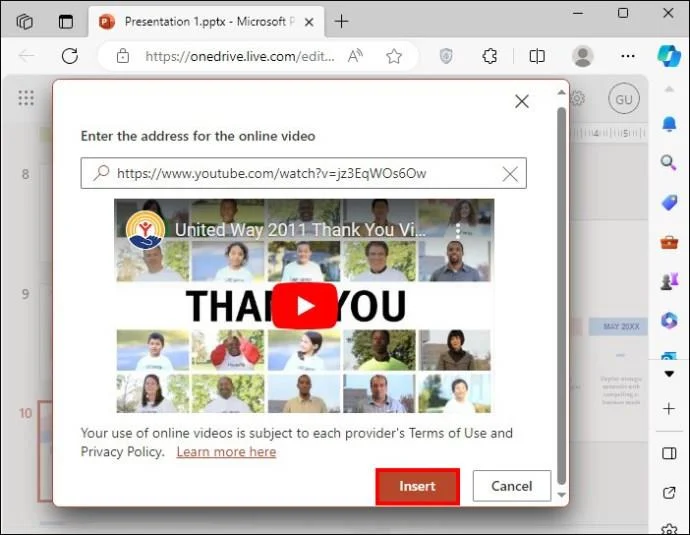Add a sidebar app with plus icon
690x535 pixels.
click(669, 409)
